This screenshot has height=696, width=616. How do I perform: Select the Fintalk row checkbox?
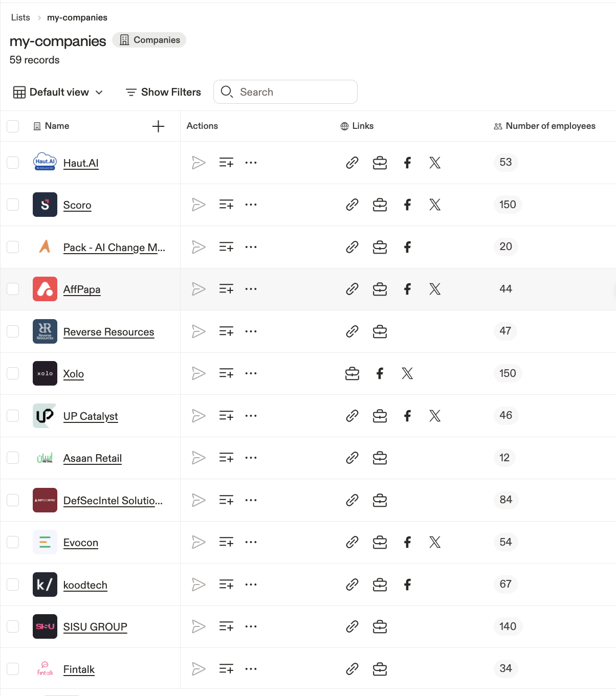[x=13, y=669]
